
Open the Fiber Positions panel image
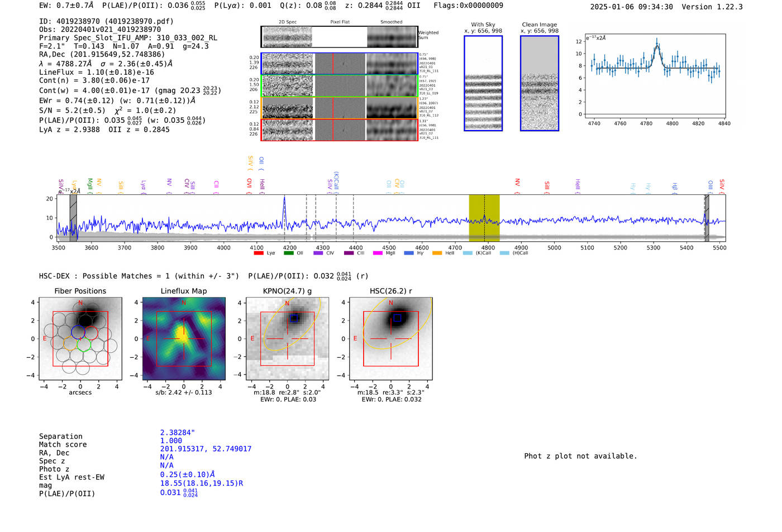click(80, 339)
